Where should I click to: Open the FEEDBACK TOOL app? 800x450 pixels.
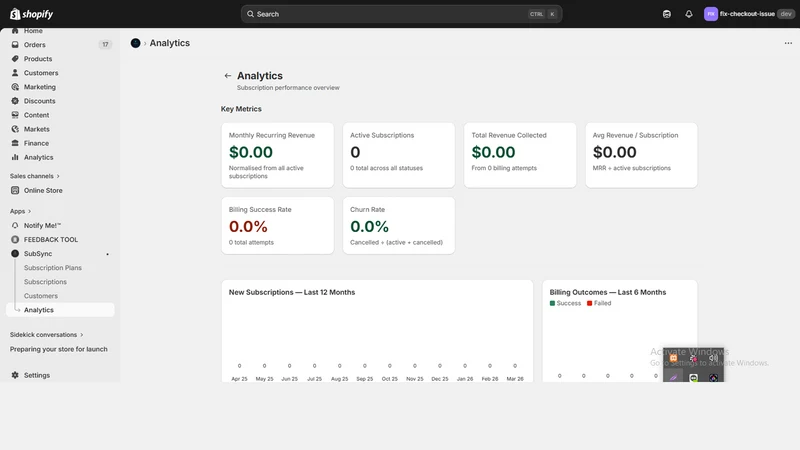[x=51, y=239]
